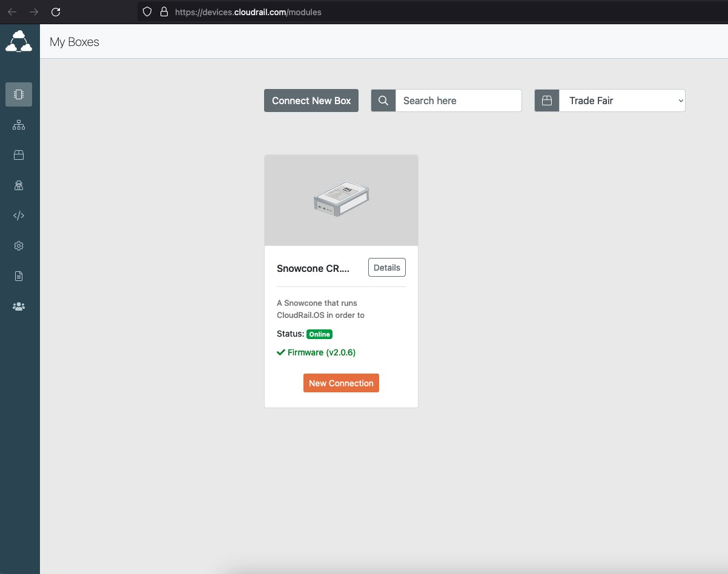Open the users group sidebar icon
The height and width of the screenshot is (574, 728).
(x=19, y=306)
